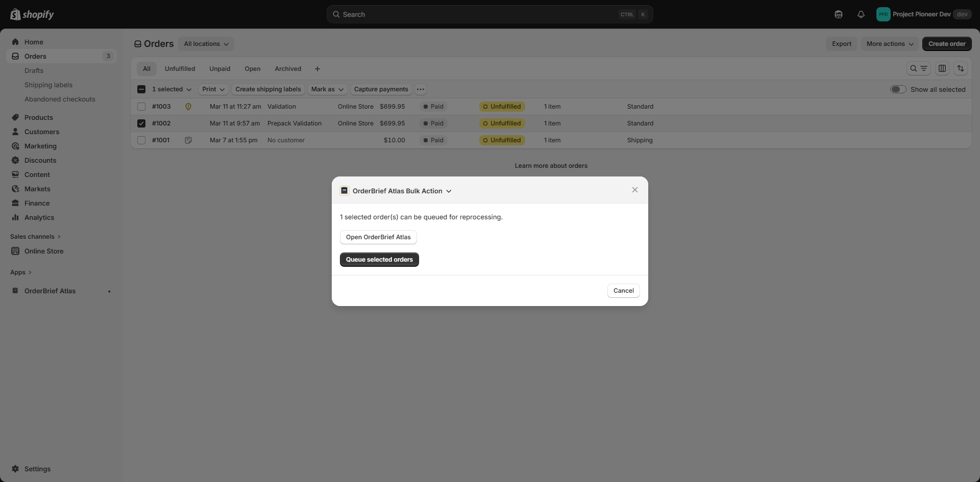Close the OrderBrief Atlas Bulk Action dialog
Image resolution: width=980 pixels, height=482 pixels.
click(x=635, y=190)
